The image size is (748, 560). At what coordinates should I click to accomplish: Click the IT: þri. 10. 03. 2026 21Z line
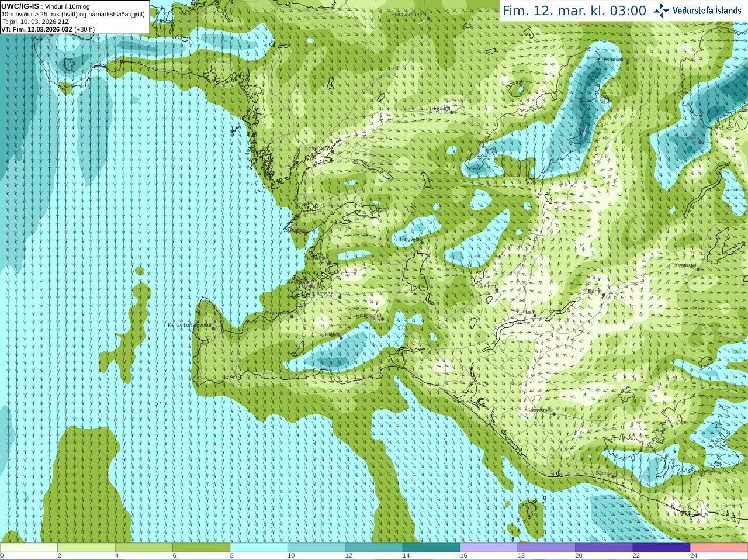pyautogui.click(x=35, y=22)
